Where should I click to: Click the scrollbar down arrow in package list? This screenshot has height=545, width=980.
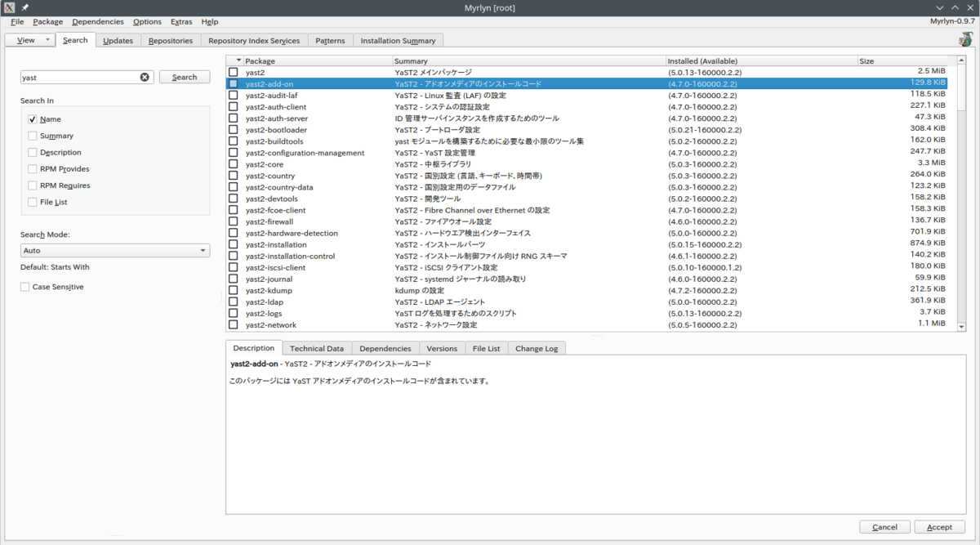pos(960,326)
